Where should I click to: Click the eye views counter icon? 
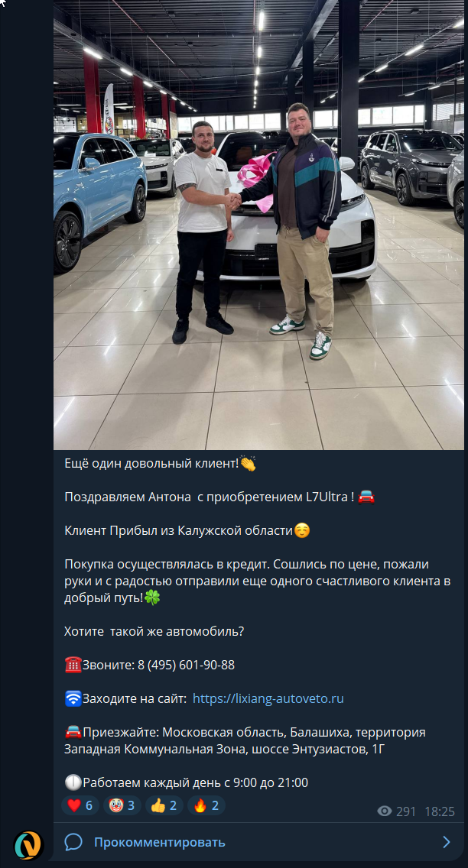(x=385, y=811)
